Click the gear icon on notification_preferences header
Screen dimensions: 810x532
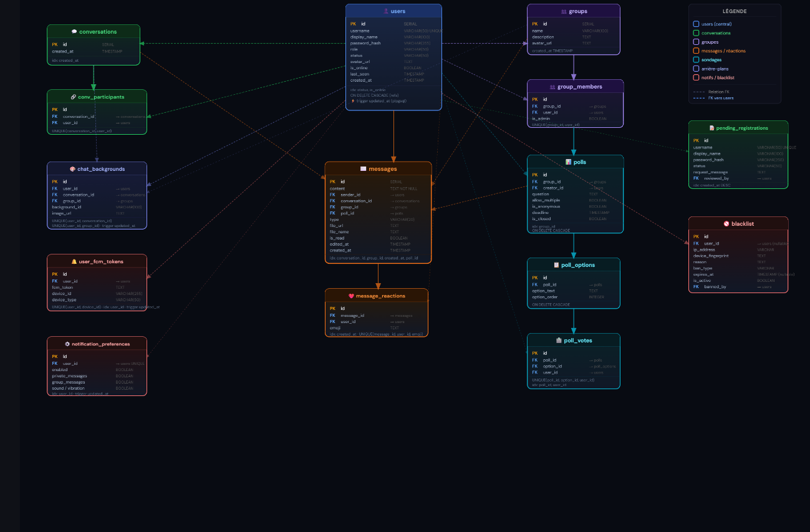(x=67, y=344)
